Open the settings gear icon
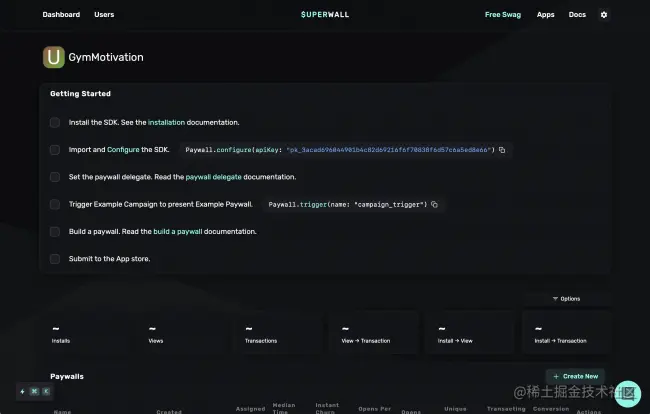 coord(604,15)
